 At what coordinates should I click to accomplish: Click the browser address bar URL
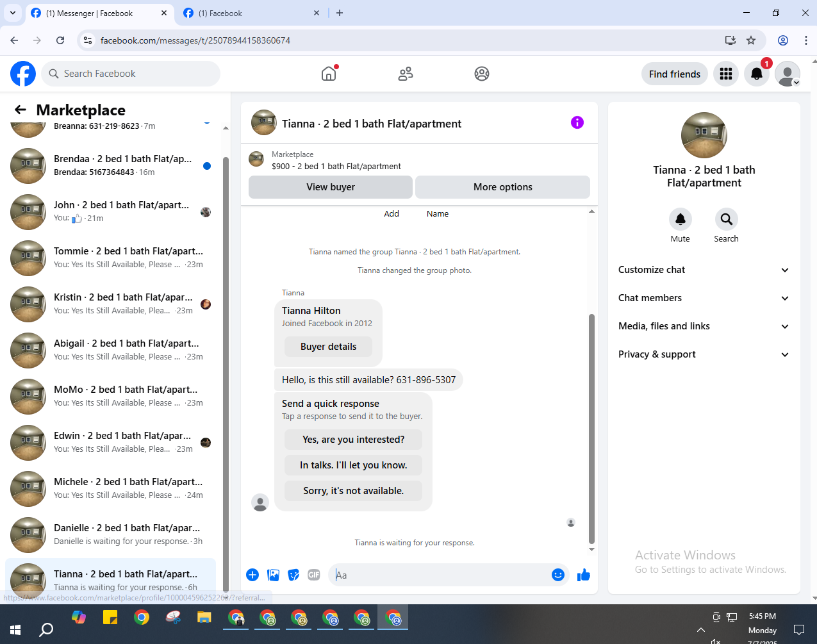195,40
